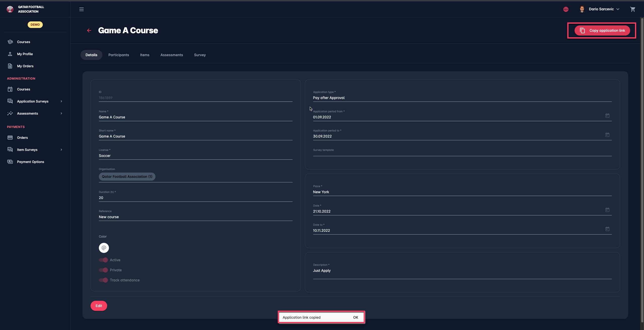Expand the Item Surveys submenu
Screen dimensions: 644x330
[61, 150]
